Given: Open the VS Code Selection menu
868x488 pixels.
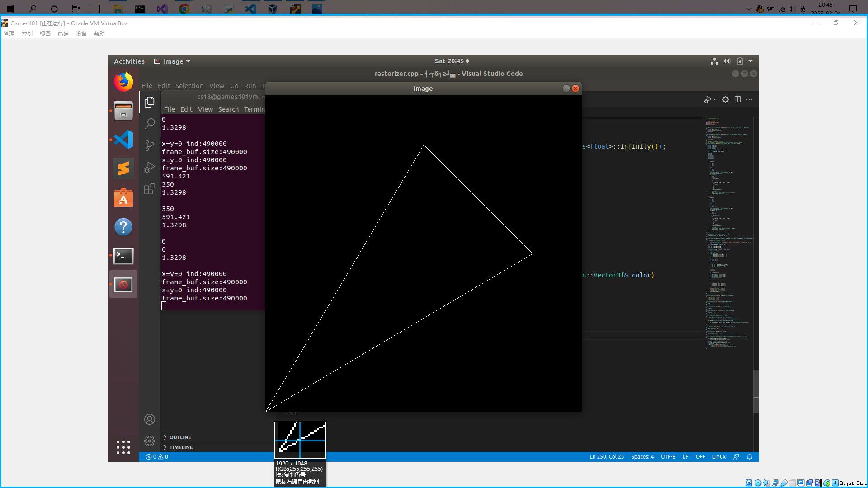Looking at the screenshot, I should click(189, 86).
